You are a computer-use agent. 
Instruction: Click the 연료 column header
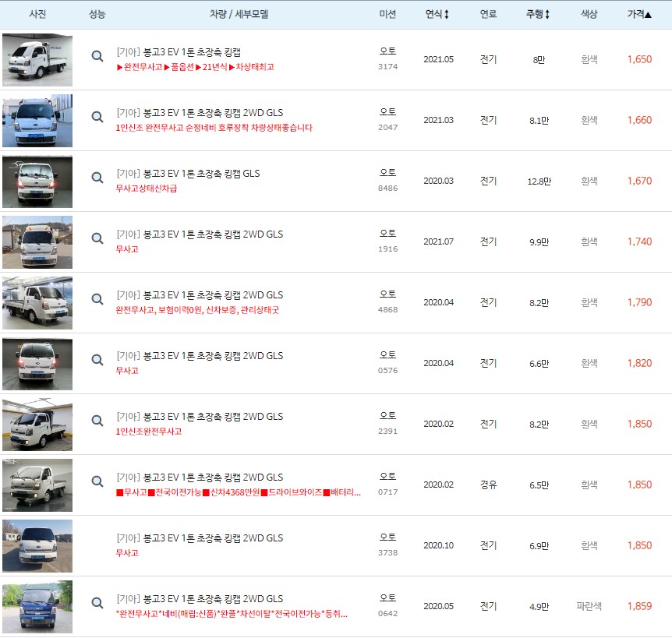click(x=488, y=14)
